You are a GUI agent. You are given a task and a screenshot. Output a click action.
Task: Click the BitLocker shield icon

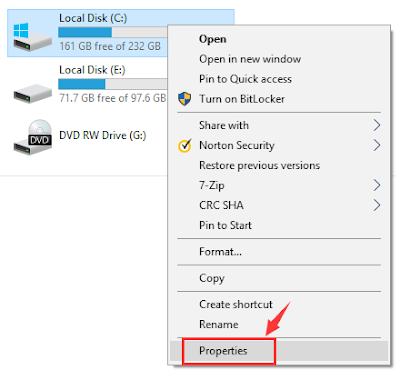pyautogui.click(x=184, y=99)
